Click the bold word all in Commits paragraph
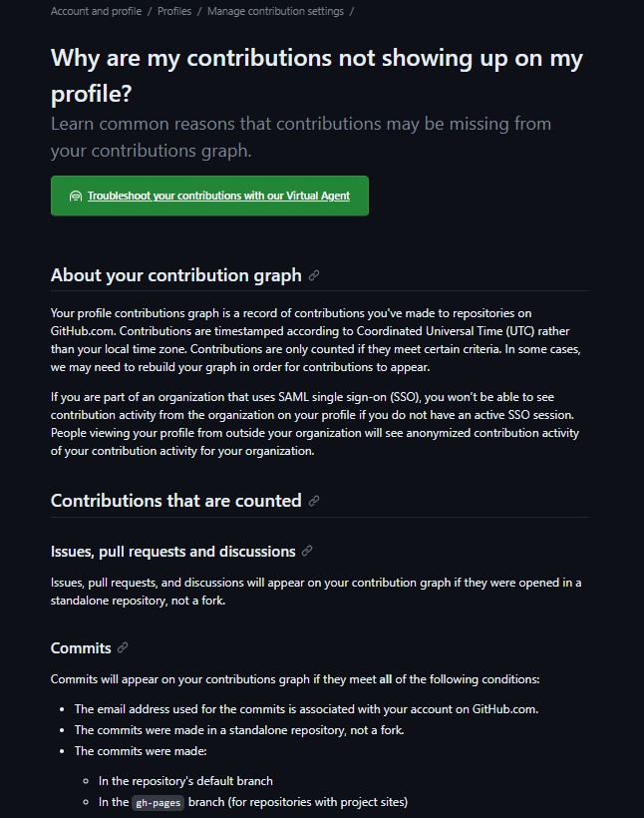Image resolution: width=644 pixels, height=818 pixels. [386, 679]
